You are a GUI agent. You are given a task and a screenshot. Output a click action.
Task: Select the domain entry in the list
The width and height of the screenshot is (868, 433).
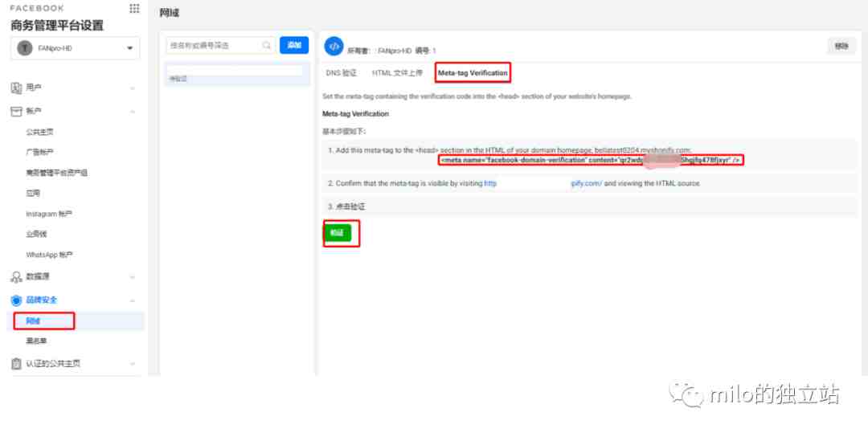[237, 75]
